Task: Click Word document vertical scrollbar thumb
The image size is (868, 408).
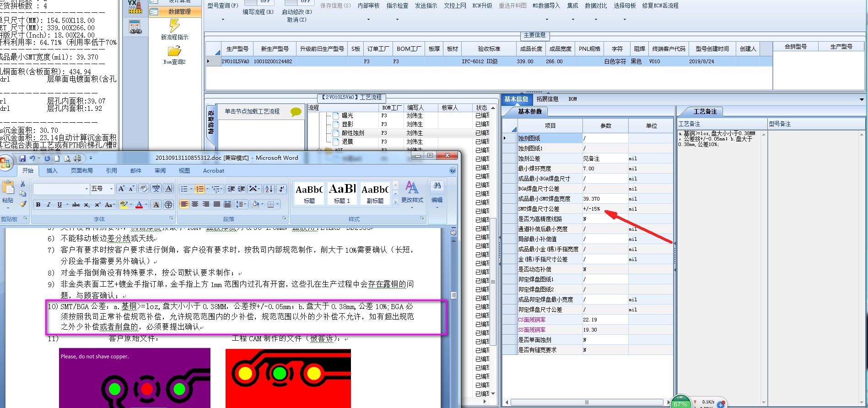Action: pos(453,295)
